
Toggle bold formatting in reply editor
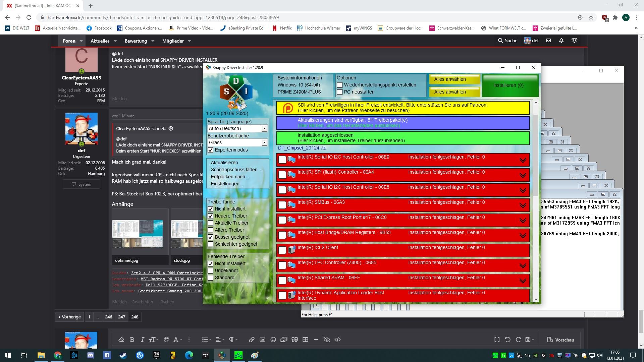click(132, 340)
